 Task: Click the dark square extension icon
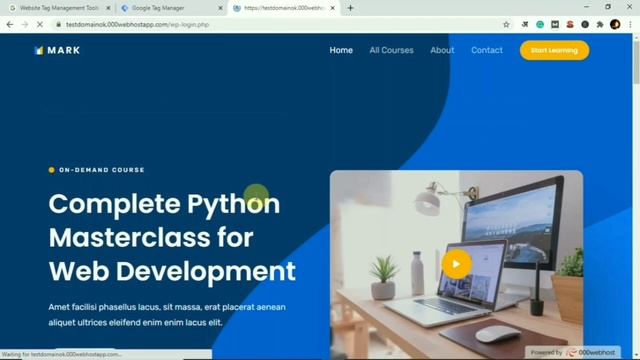pos(555,24)
